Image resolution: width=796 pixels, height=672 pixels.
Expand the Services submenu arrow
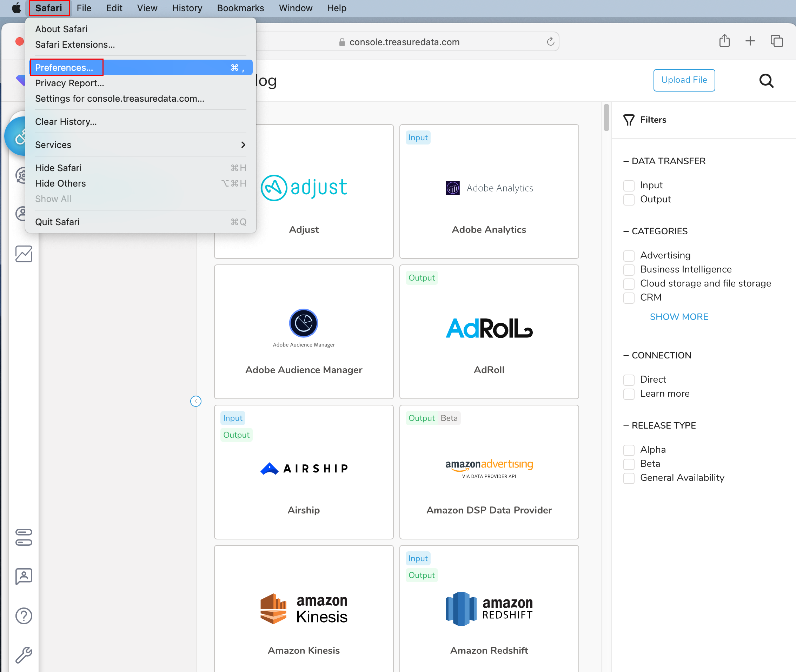click(243, 145)
